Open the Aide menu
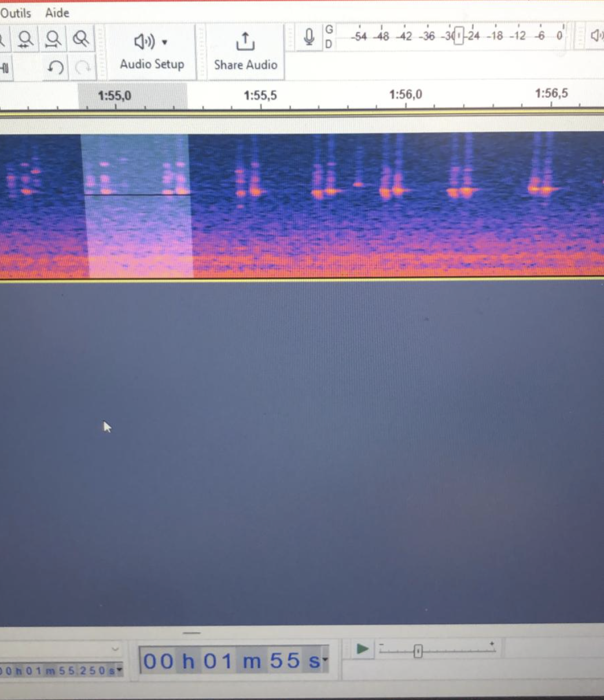This screenshot has height=700, width=604. pyautogui.click(x=57, y=13)
